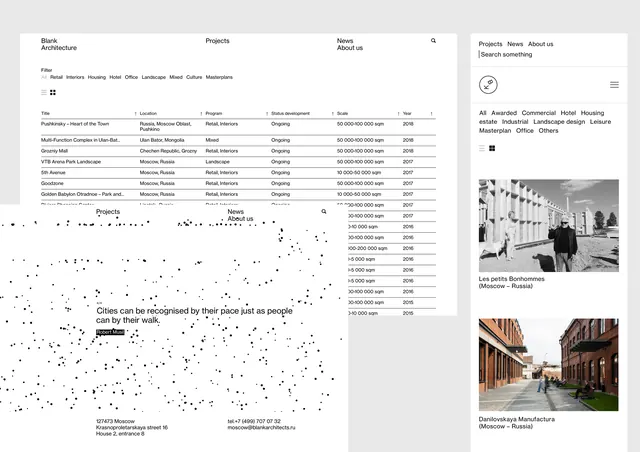640x452 pixels.
Task: Select the All filter in main page
Action: tap(44, 77)
